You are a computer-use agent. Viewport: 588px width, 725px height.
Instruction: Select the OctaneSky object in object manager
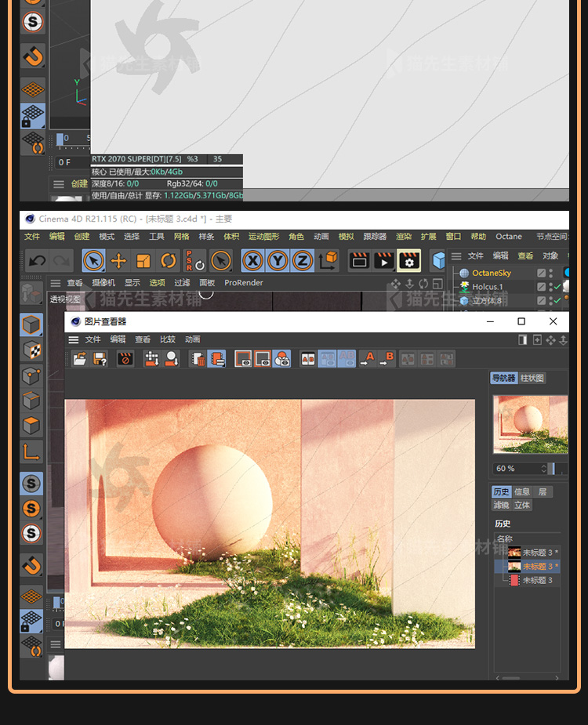coord(491,273)
